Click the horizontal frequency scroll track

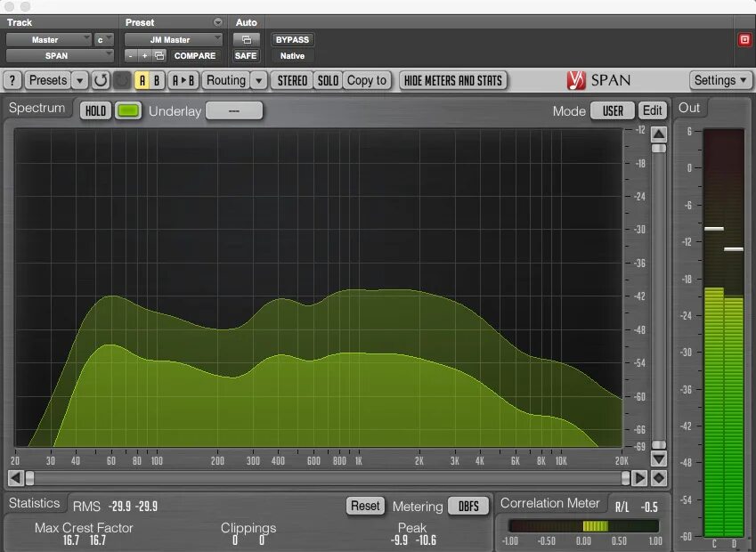[328, 478]
